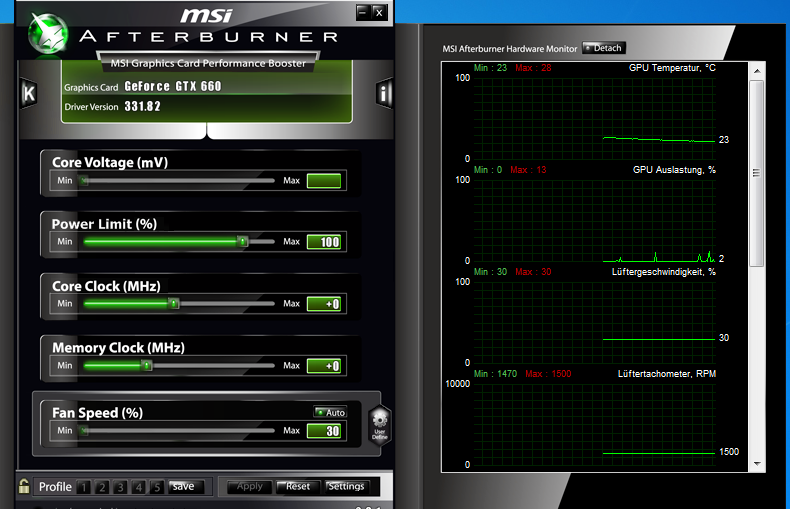Select profile slot 2
The height and width of the screenshot is (509, 790).
click(x=102, y=487)
